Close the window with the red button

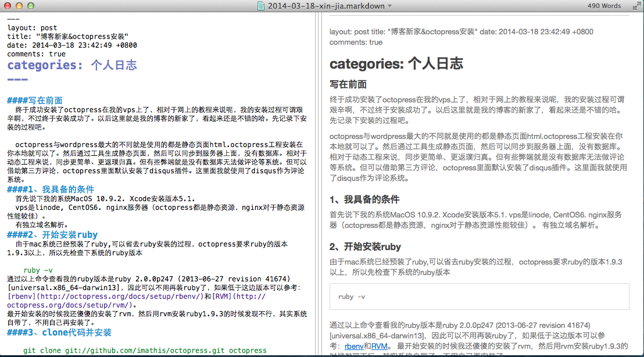coord(8,6)
